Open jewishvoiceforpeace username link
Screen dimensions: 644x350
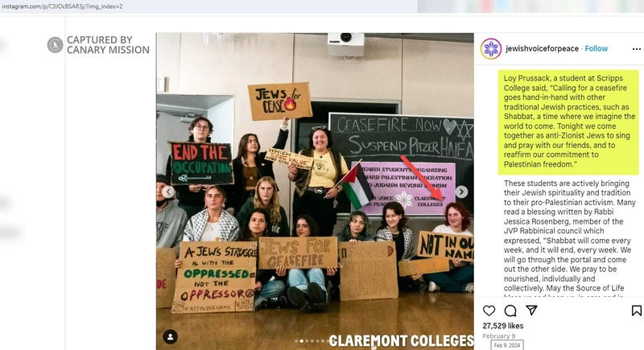click(x=542, y=48)
